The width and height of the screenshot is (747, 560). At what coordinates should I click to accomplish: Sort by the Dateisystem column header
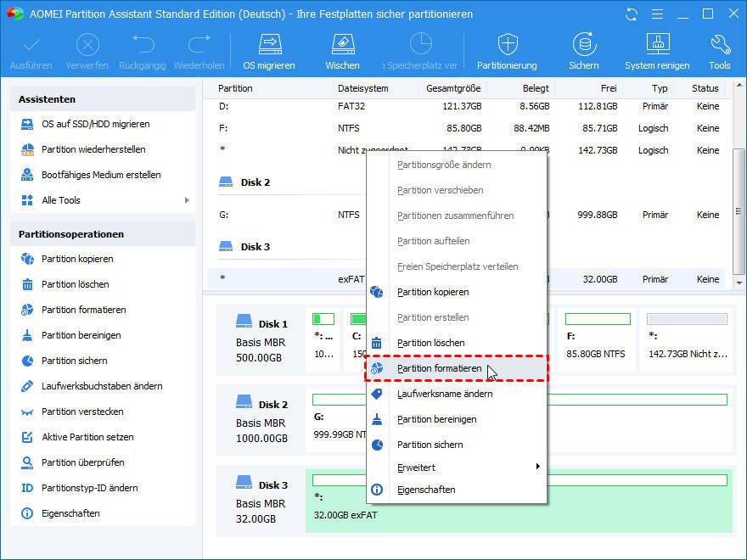click(x=363, y=88)
